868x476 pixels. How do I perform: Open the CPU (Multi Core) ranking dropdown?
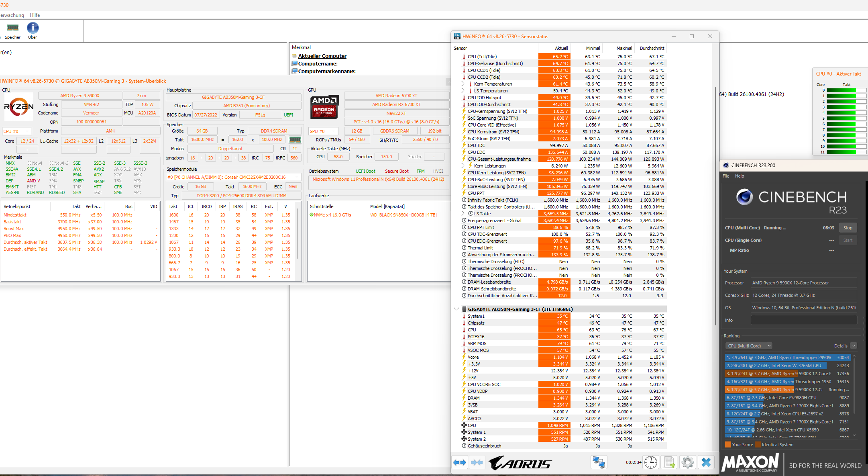749,346
